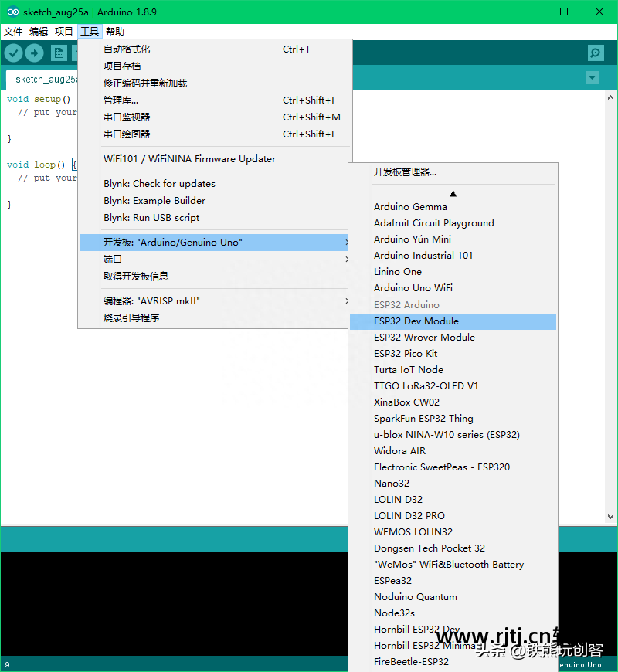
Task: Click the Upload arrow toolbar icon
Action: (x=34, y=53)
